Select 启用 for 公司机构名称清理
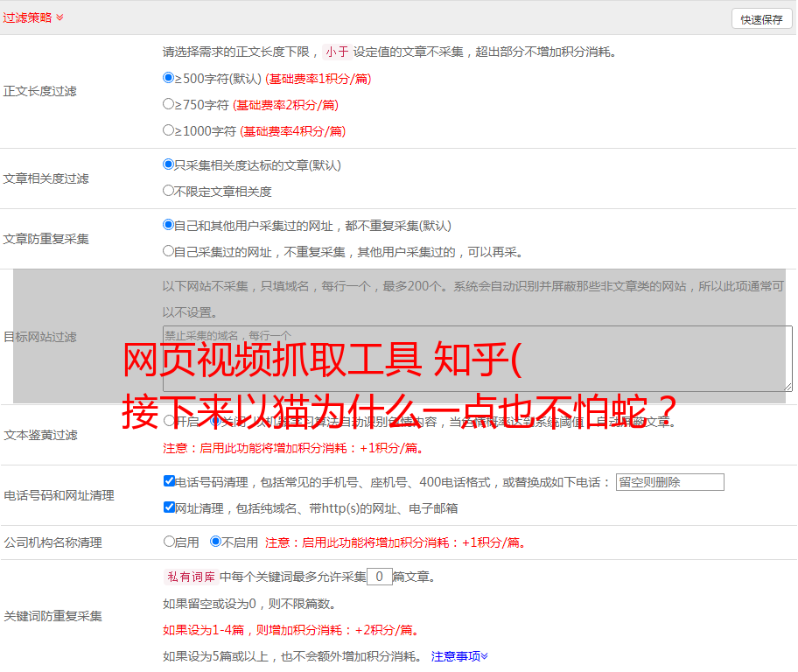This screenshot has width=798, height=672. click(169, 542)
